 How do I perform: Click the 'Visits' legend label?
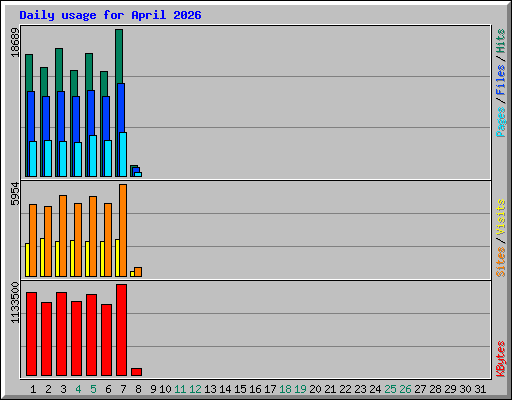pos(501,218)
